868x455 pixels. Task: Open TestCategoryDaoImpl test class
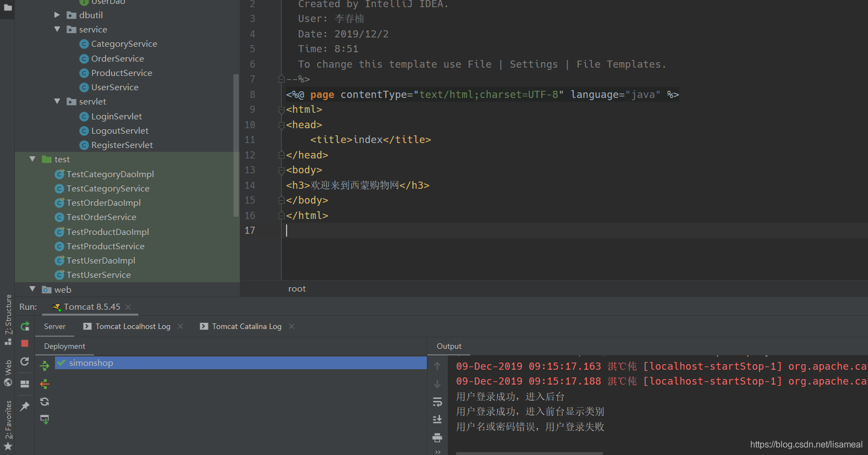(110, 174)
